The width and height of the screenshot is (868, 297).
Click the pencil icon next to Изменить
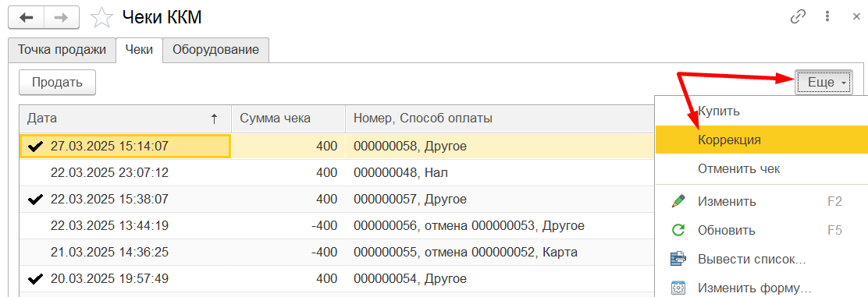[678, 201]
